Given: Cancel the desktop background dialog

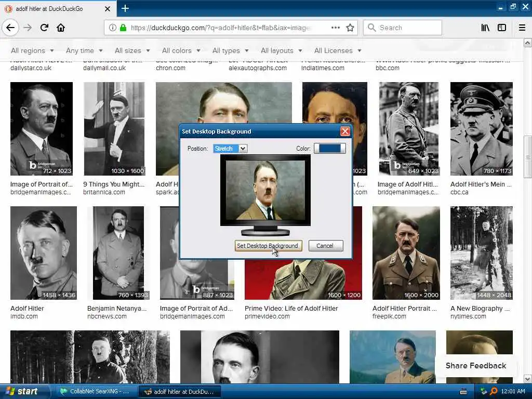Looking at the screenshot, I should pos(325,246).
